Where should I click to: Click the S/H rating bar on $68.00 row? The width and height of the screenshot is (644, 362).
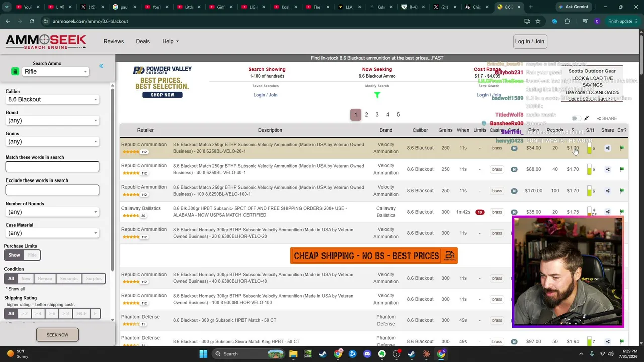[589, 169]
